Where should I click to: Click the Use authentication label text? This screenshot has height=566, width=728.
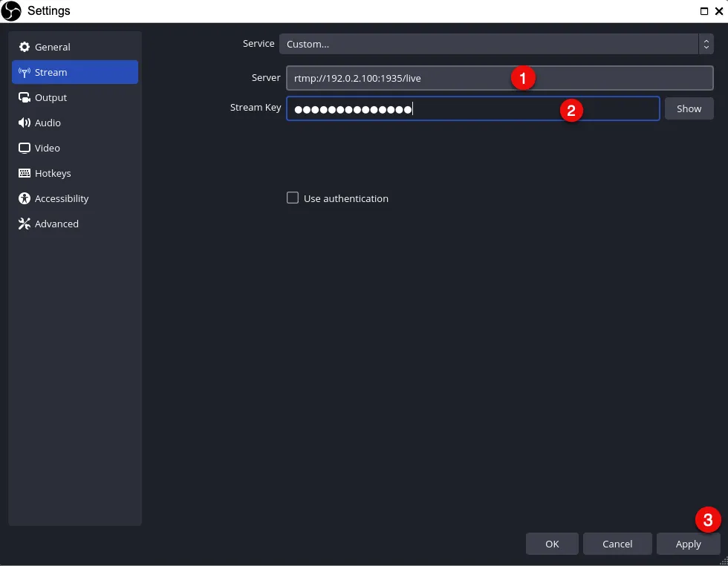click(346, 199)
